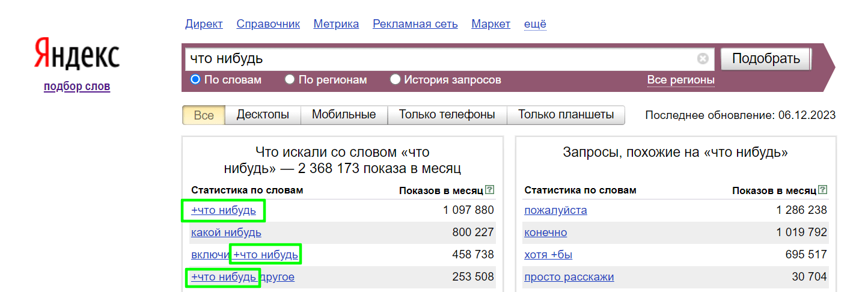Click the value 1 097 880
Image resolution: width=868 pixels, height=292 pixels.
(x=469, y=210)
